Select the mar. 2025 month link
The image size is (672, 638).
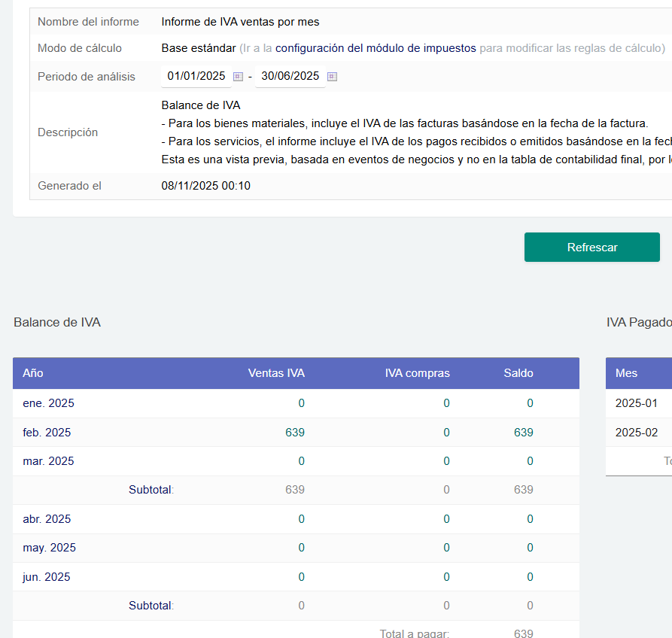[x=48, y=461]
